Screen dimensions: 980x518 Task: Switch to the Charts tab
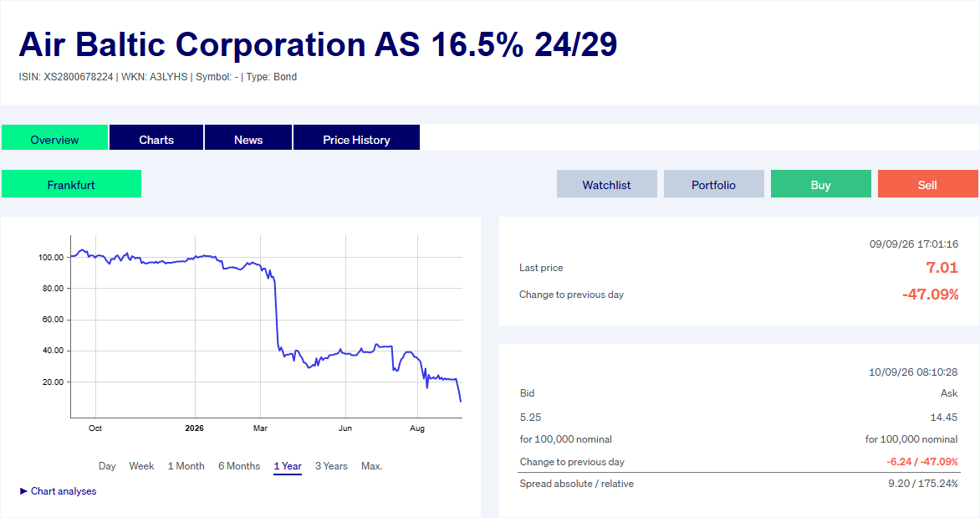[156, 137]
